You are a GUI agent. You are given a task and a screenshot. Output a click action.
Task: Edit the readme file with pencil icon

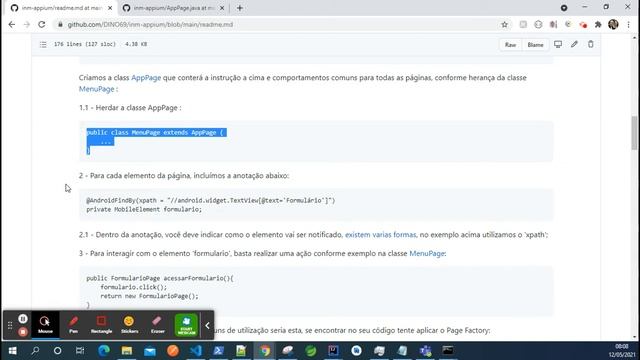pyautogui.click(x=574, y=44)
